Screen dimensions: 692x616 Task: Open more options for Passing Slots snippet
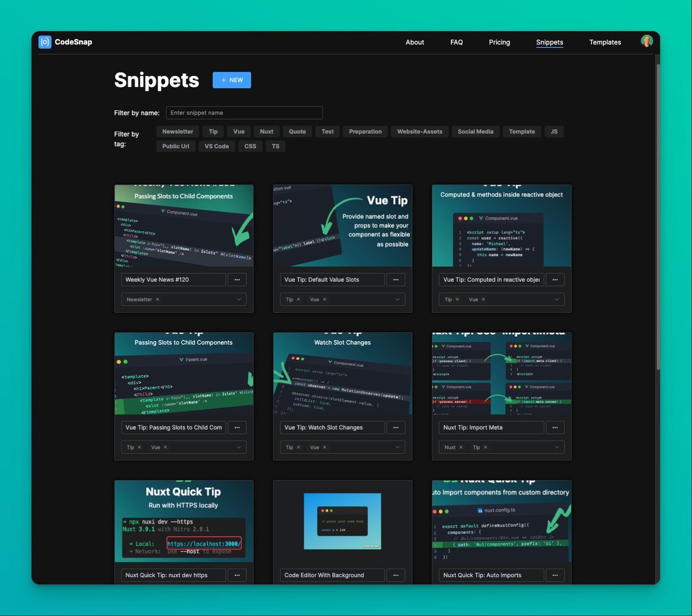237,428
